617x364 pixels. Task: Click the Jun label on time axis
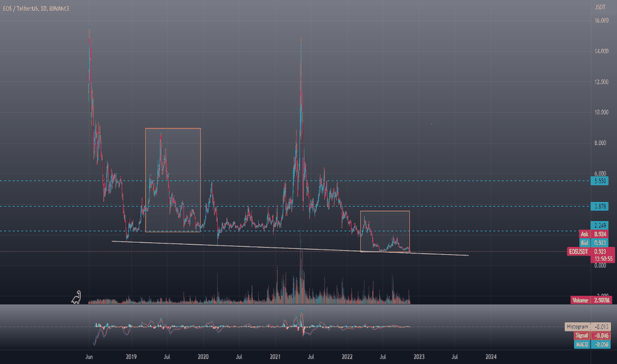coord(89,357)
